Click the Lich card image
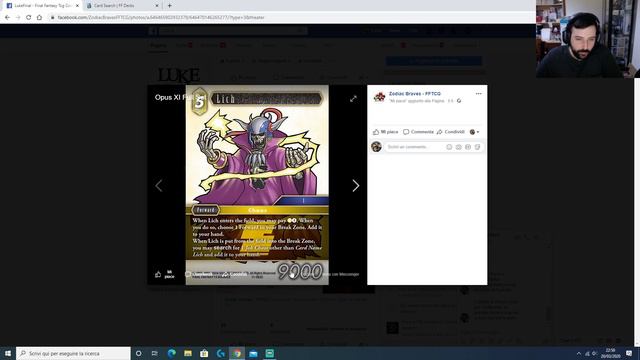The image size is (640, 360). pos(257,185)
